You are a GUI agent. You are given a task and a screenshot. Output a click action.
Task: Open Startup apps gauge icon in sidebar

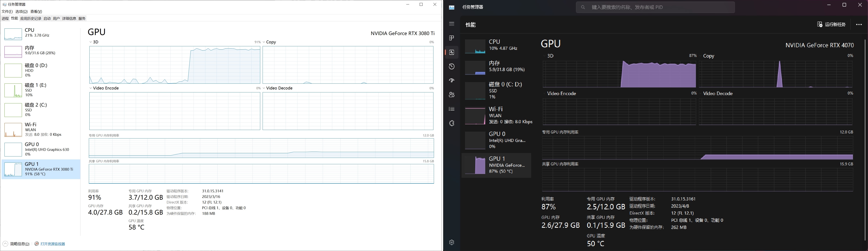[451, 81]
